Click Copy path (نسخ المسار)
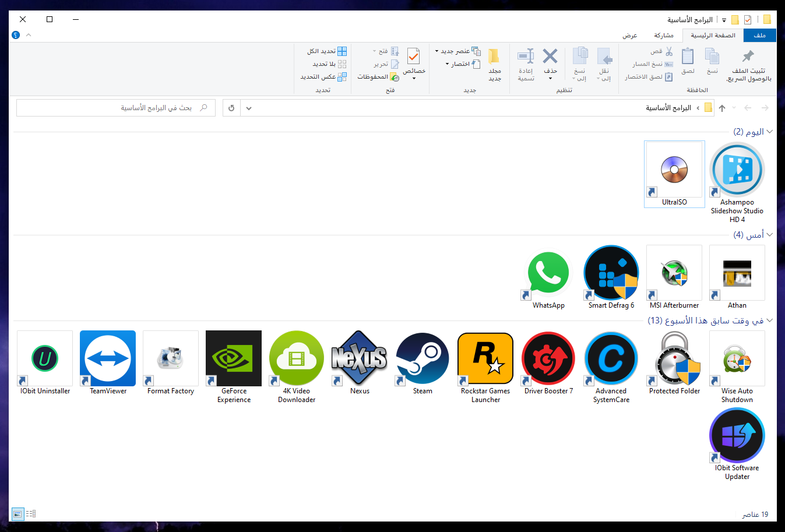Viewport: 785px width, 532px height. tap(653, 64)
